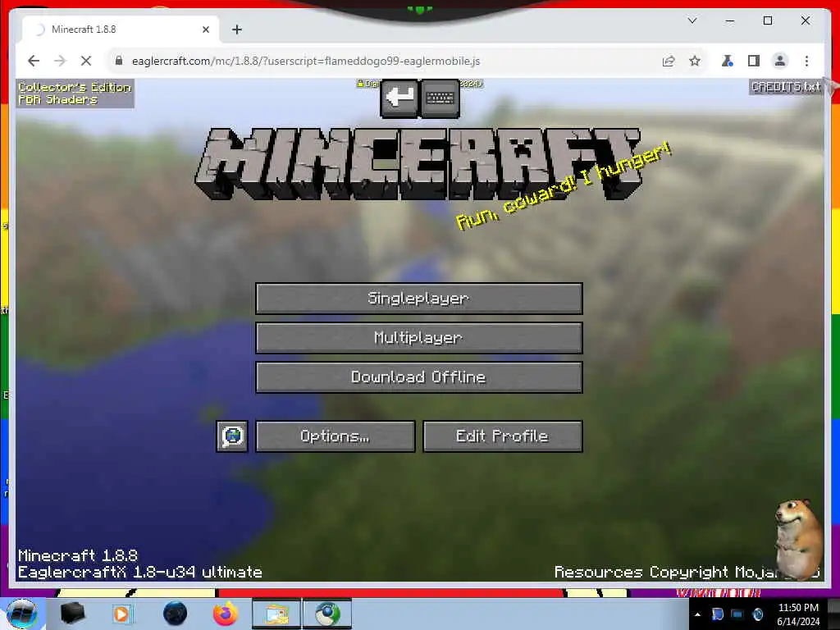This screenshot has width=840, height=630.
Task: Open the language selection globe button
Action: [232, 436]
